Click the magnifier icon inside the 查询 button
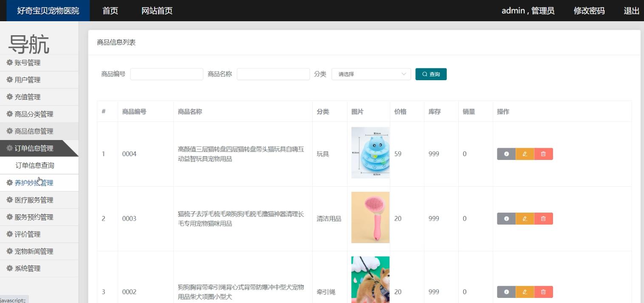The height and width of the screenshot is (303, 644). (424, 74)
